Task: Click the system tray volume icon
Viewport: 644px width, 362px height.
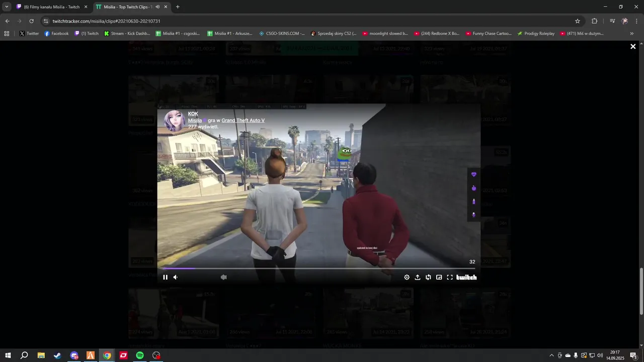Action: point(600,355)
